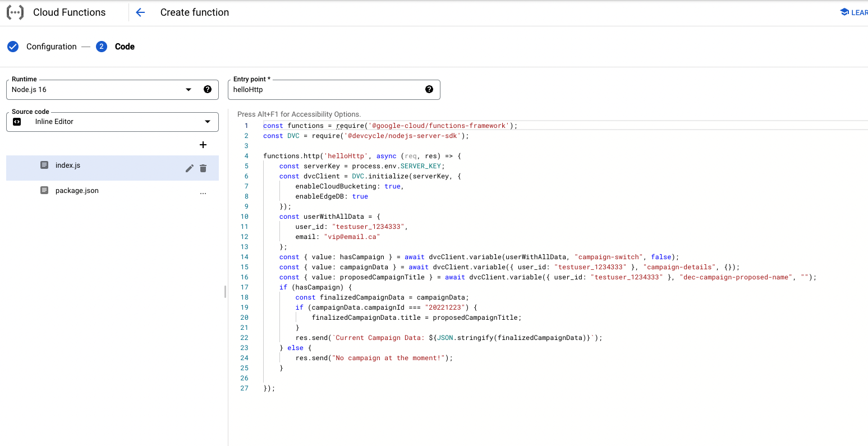Open the Learn panel icon
Image resolution: width=868 pixels, height=446 pixels.
click(844, 12)
